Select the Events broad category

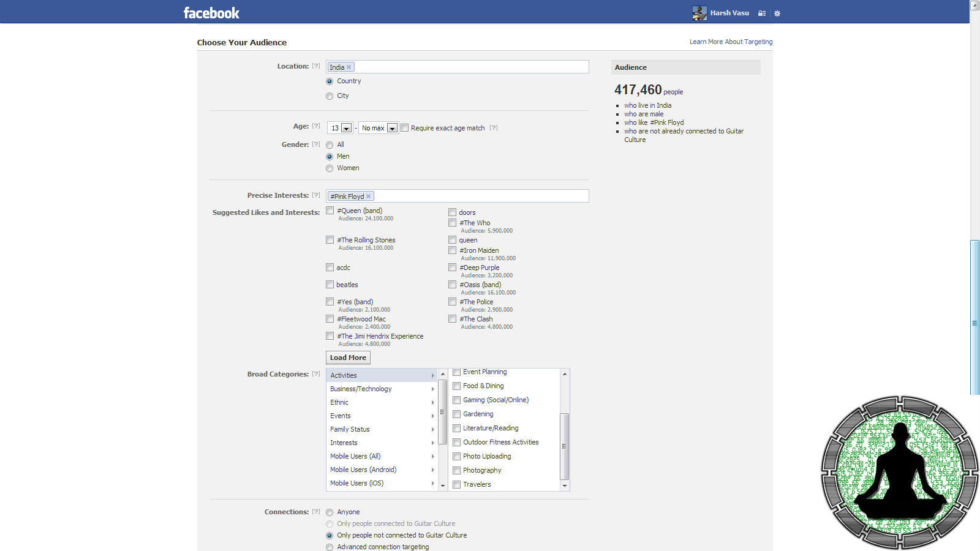382,416
